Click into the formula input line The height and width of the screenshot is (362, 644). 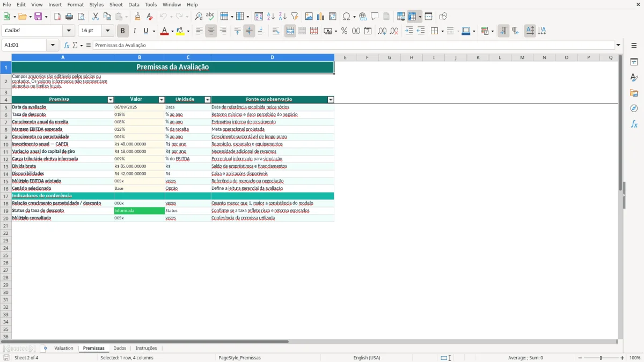click(x=354, y=45)
